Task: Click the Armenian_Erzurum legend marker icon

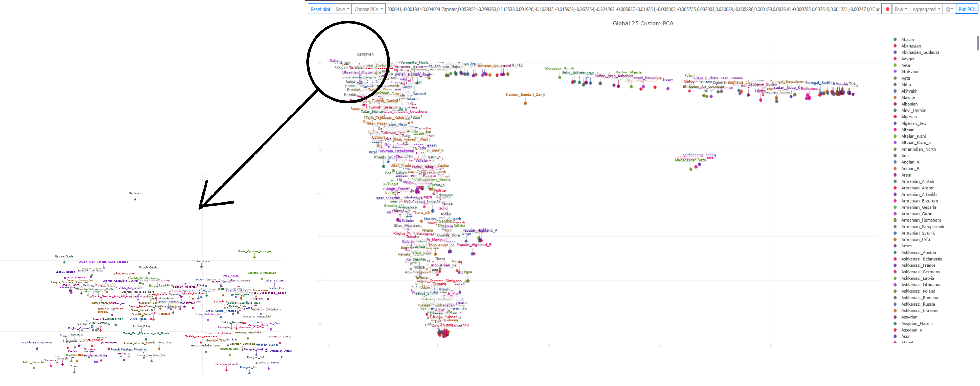Action: (x=895, y=201)
